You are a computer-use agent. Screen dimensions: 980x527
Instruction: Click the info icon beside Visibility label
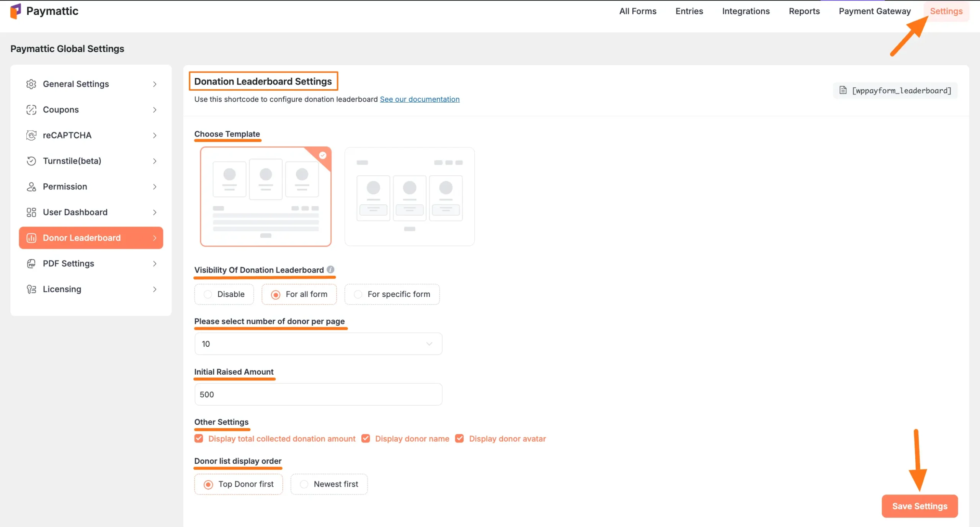point(330,269)
